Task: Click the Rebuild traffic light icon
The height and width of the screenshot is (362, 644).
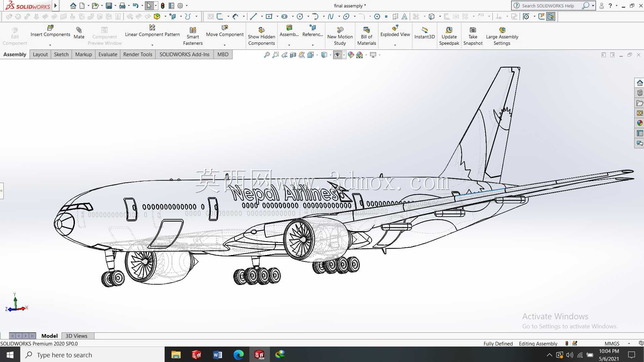Action: point(163,6)
